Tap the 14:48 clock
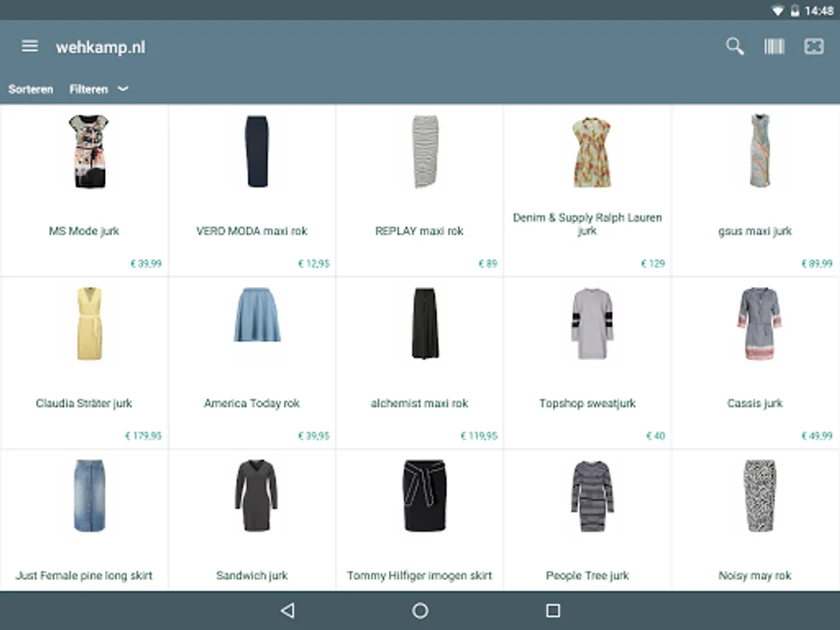Screen dimensions: 840x630 [x=819, y=10]
